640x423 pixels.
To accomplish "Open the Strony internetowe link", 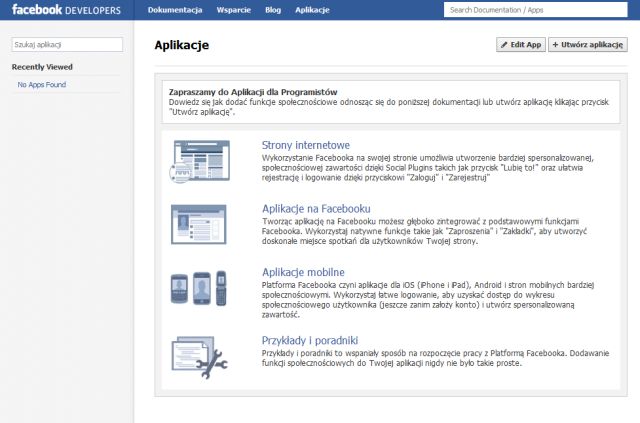I will [x=306, y=145].
